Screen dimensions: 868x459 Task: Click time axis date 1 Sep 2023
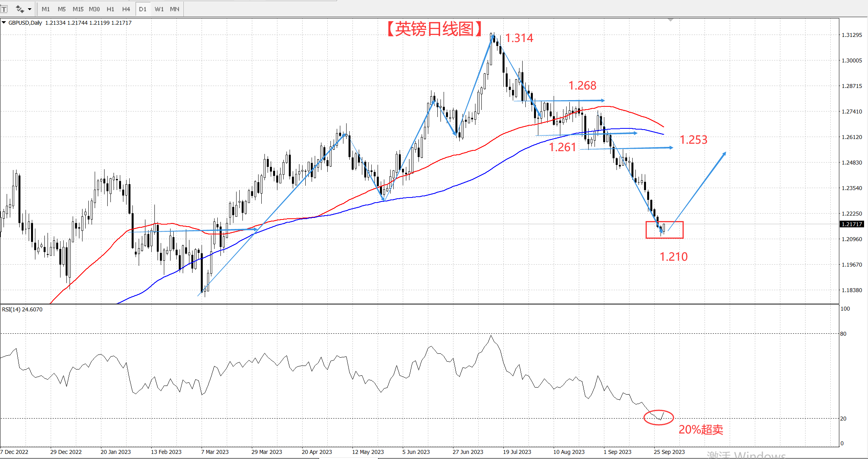pyautogui.click(x=617, y=452)
